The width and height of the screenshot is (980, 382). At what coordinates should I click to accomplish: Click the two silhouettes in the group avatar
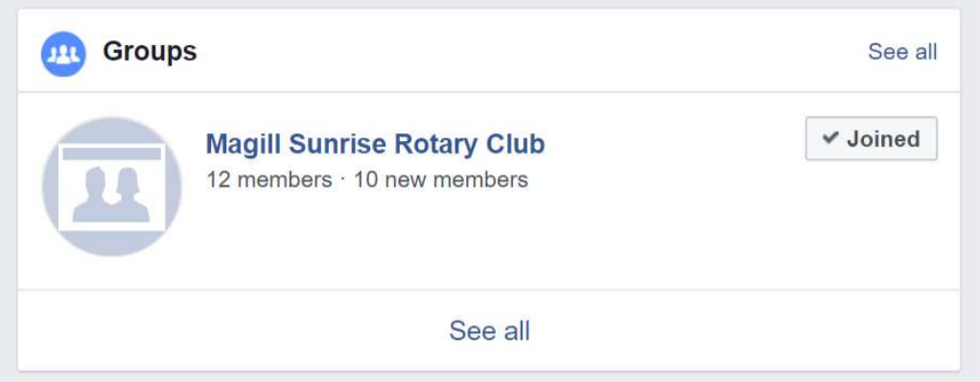point(111,195)
